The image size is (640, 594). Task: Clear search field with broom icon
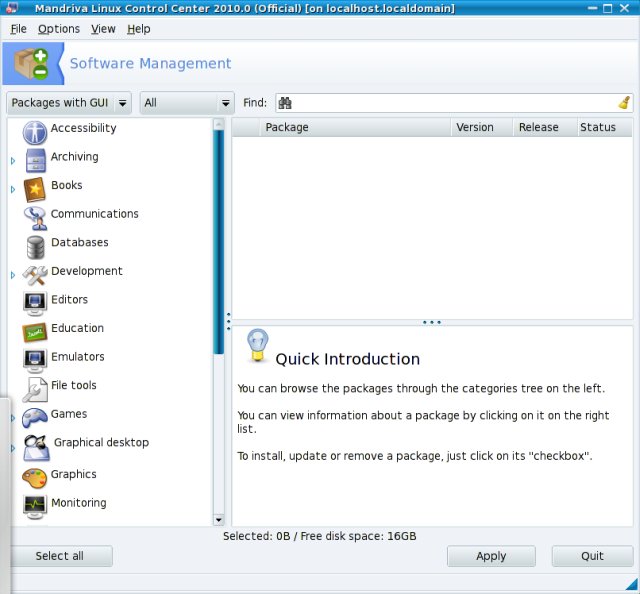coord(624,103)
